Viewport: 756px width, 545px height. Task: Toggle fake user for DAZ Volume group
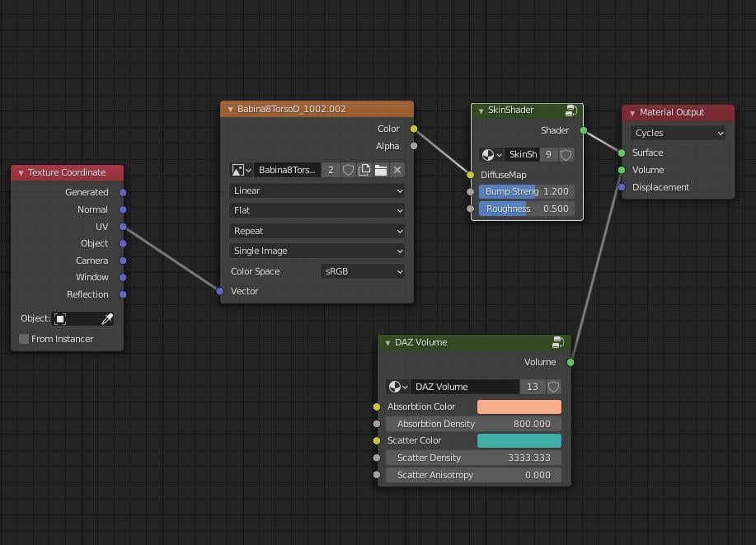coord(554,387)
